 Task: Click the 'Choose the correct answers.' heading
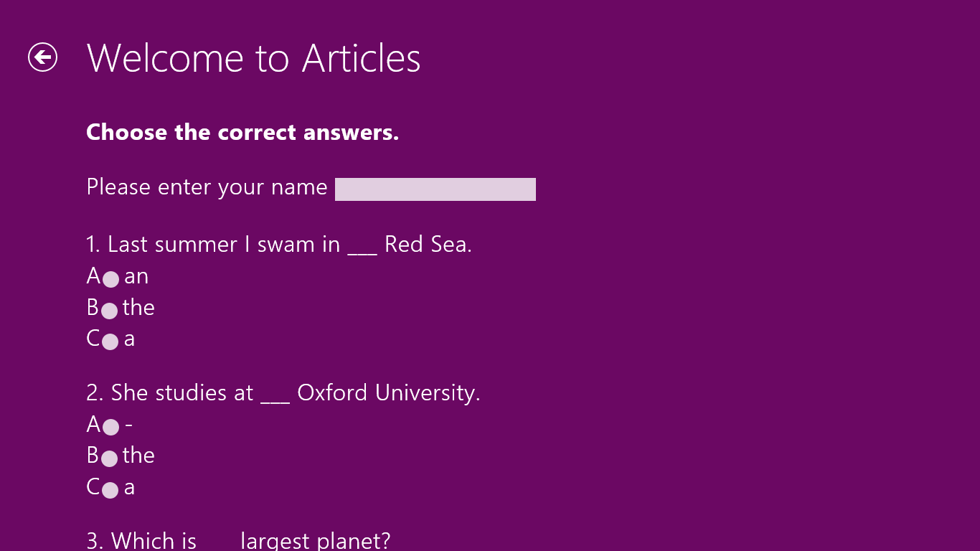(242, 133)
